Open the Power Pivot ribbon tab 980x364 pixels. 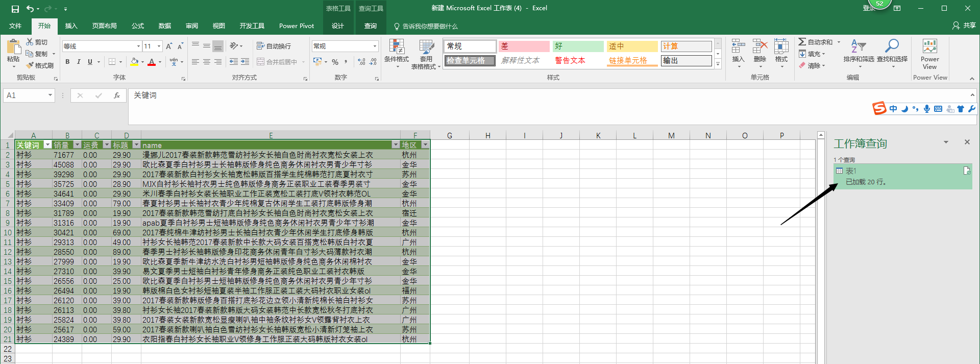click(x=296, y=26)
